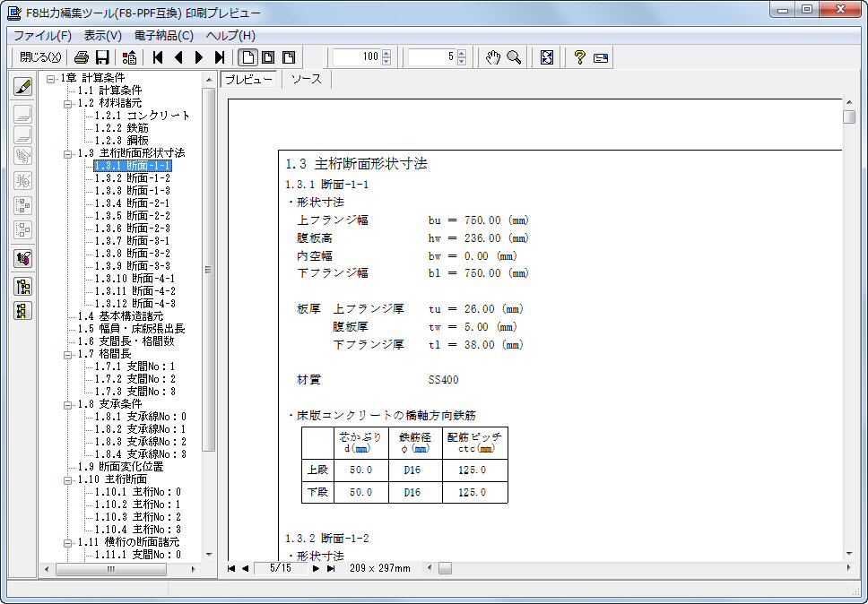Go to the previous page
Screen dimensions: 868x604
[178, 57]
